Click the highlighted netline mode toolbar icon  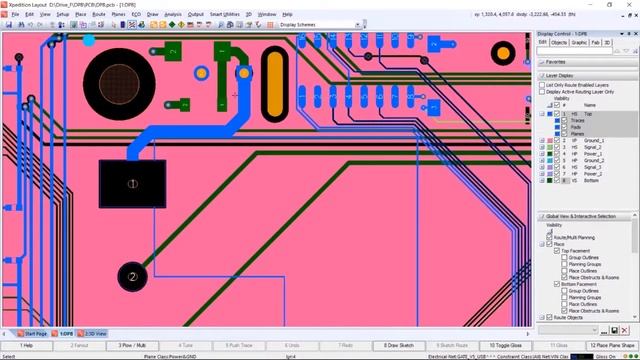click(x=132, y=25)
